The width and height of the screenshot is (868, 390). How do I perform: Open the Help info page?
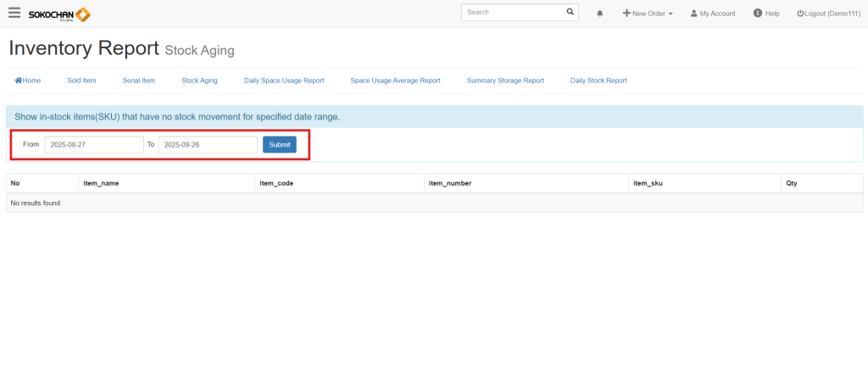click(765, 14)
